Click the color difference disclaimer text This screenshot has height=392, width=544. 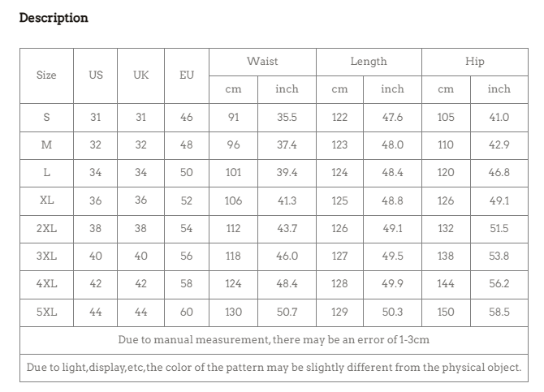pos(274,368)
